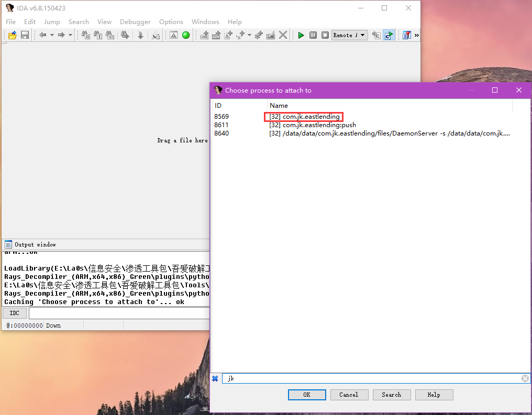Open the File menu
Viewport: 532px width, 415px height.
click(x=10, y=21)
